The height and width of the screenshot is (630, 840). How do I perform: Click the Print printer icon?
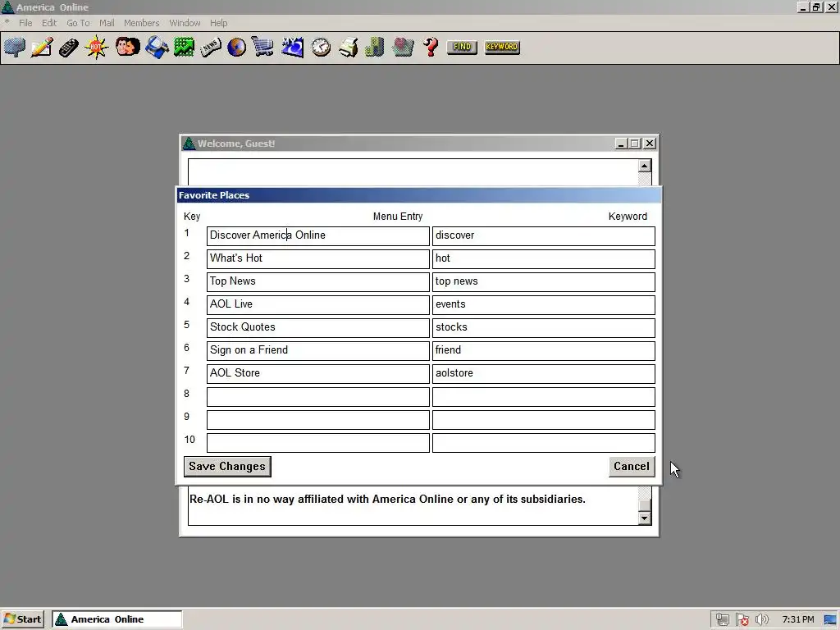tap(348, 47)
